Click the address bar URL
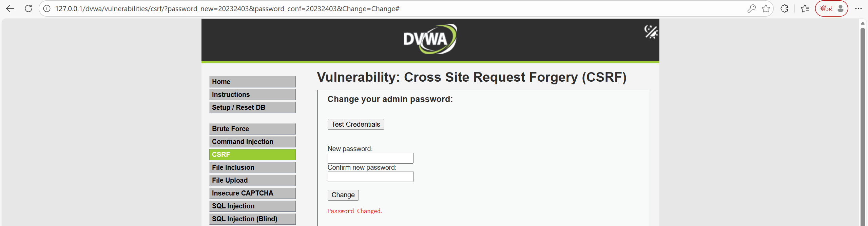868x226 pixels. 227,9
